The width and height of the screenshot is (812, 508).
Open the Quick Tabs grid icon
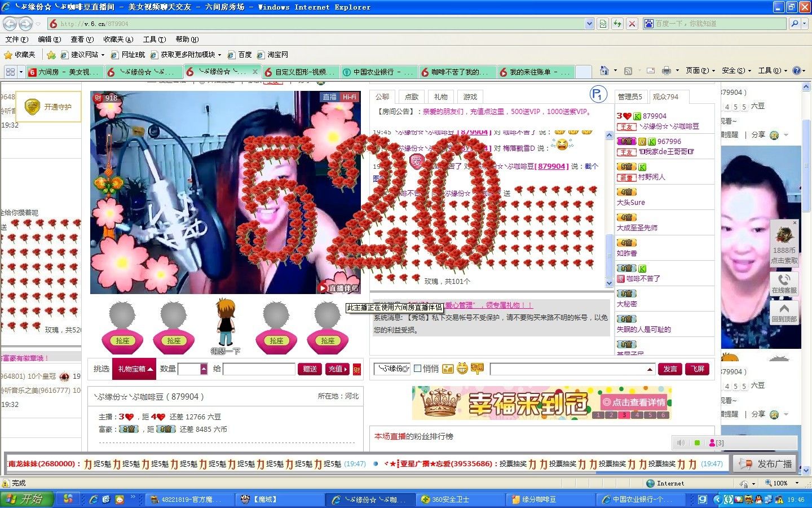(x=10, y=72)
